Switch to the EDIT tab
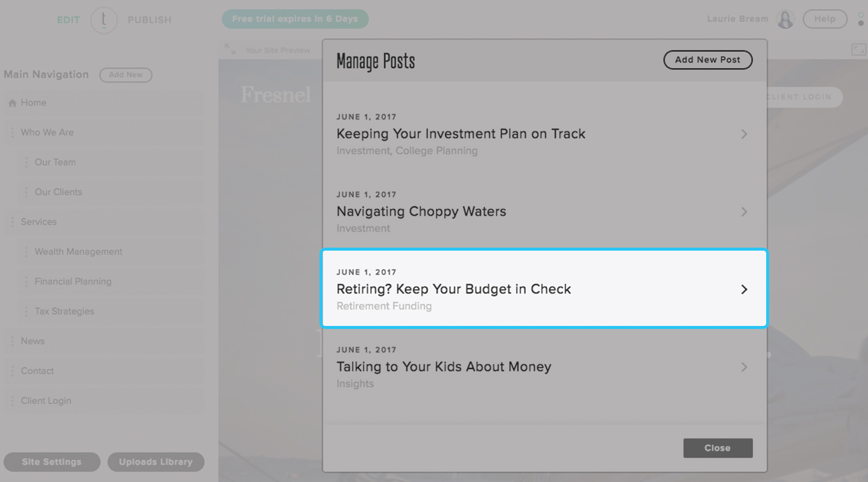The height and width of the screenshot is (482, 868). [68, 20]
